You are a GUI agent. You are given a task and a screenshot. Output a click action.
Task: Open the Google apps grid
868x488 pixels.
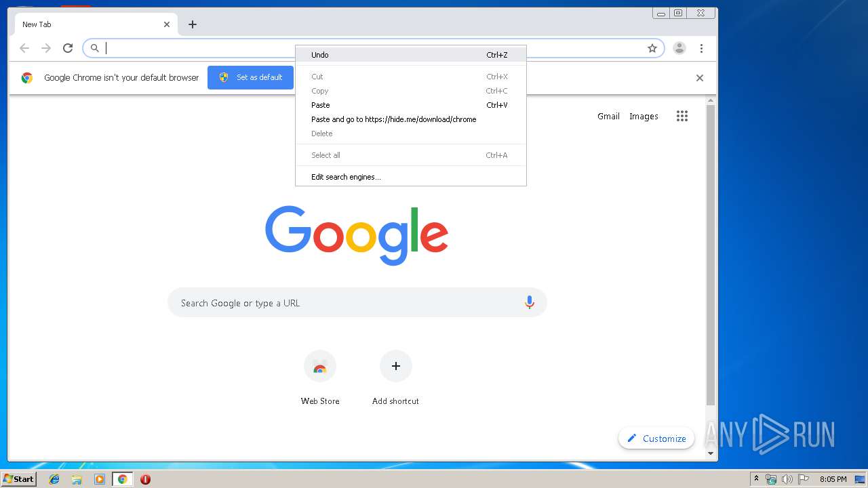[x=682, y=116]
